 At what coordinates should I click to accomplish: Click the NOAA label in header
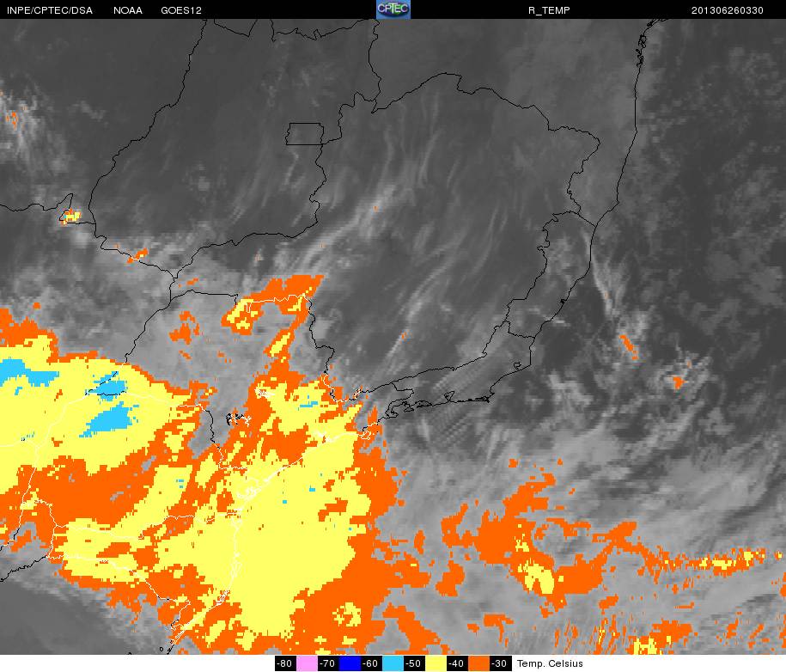[127, 10]
